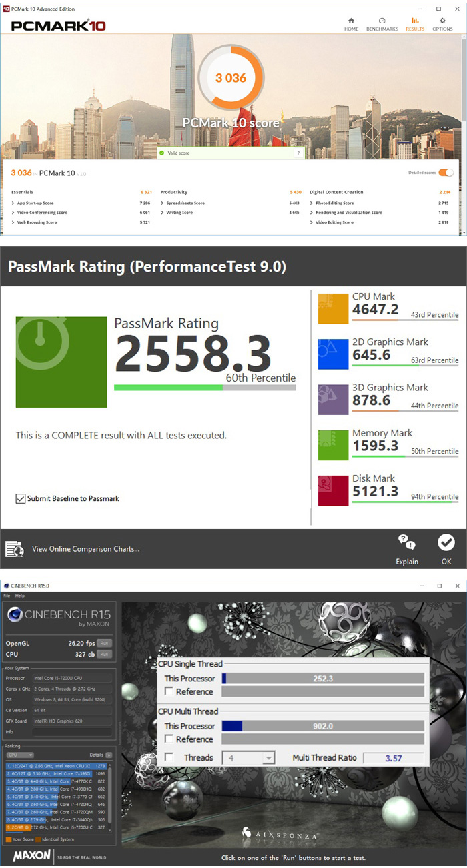Image resolution: width=467 pixels, height=868 pixels.
Task: Click the Cinebench title bar app icon
Action: point(7,586)
